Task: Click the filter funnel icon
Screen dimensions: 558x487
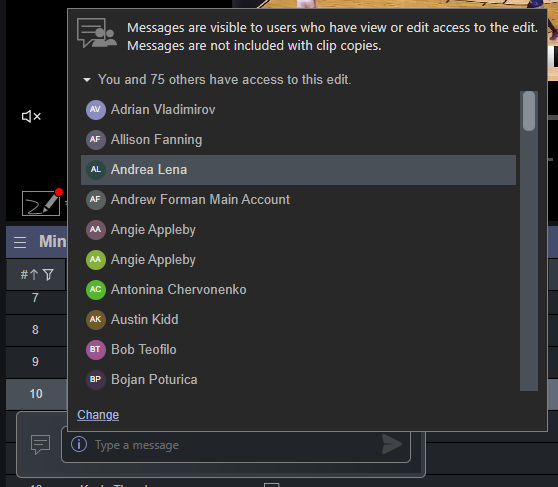Action: (48, 274)
